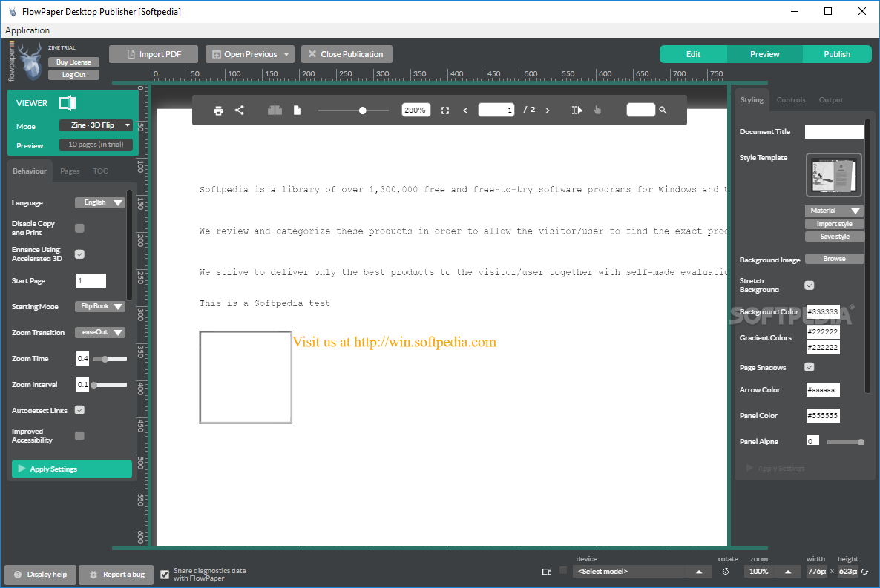Viewport: 880px width, 588px height.
Task: Click the print icon in viewer toolbar
Action: pyautogui.click(x=218, y=110)
